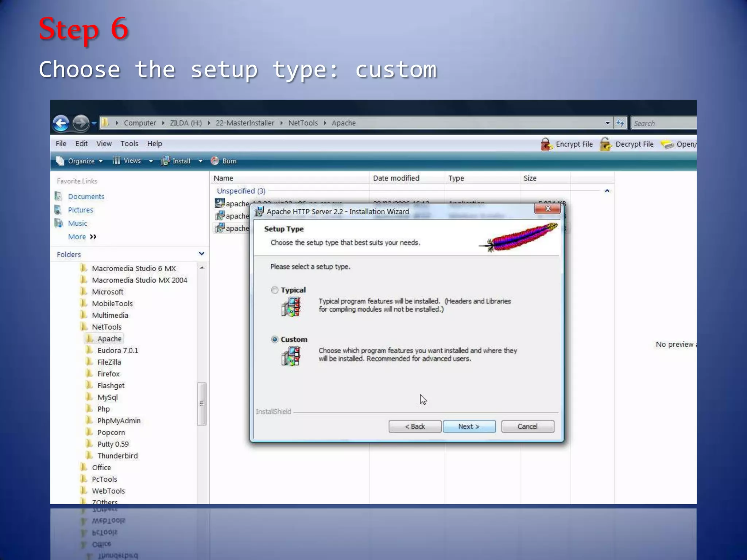Click the FileZilla folder icon
Screen dimensions: 747x560
[x=89, y=362]
